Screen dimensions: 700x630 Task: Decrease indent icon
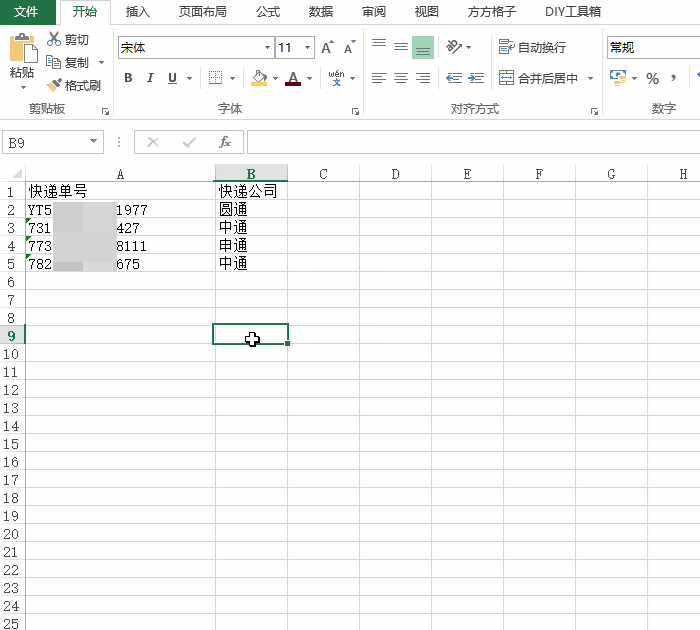[x=454, y=78]
